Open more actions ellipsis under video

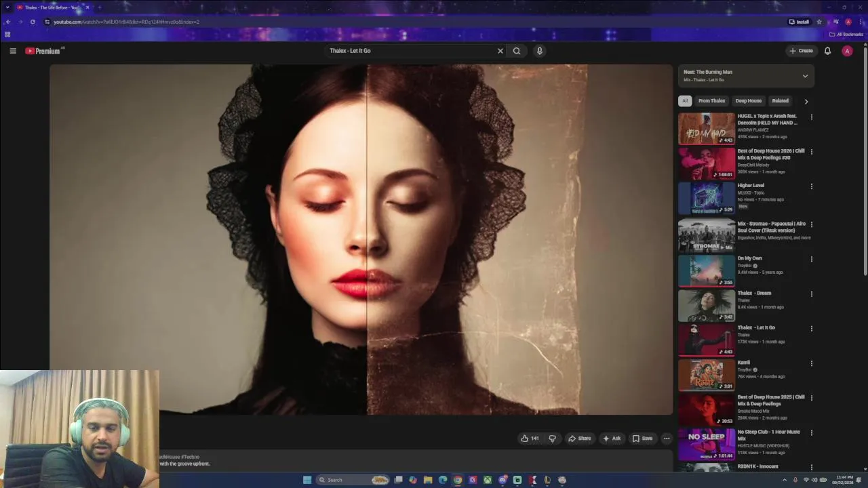[x=667, y=439]
